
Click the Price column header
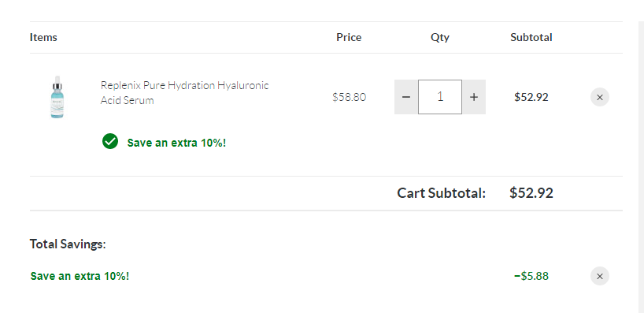click(349, 37)
